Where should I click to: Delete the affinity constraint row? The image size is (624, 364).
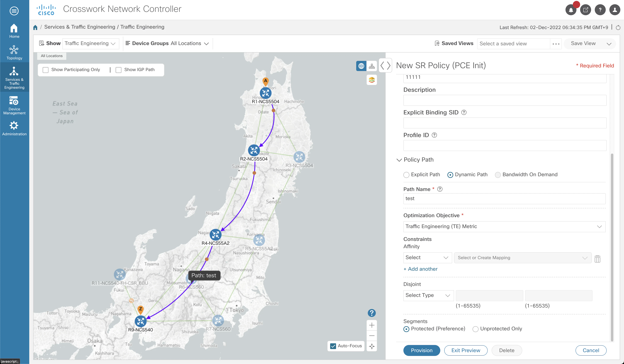[x=597, y=259]
